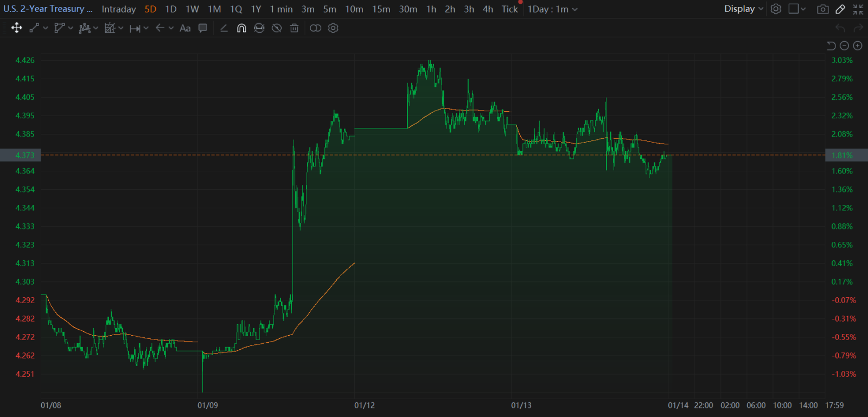Delete drawings with the trash icon

click(294, 28)
